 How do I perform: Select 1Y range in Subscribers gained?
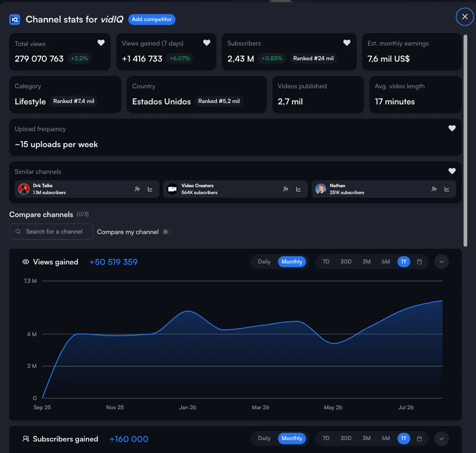(404, 438)
